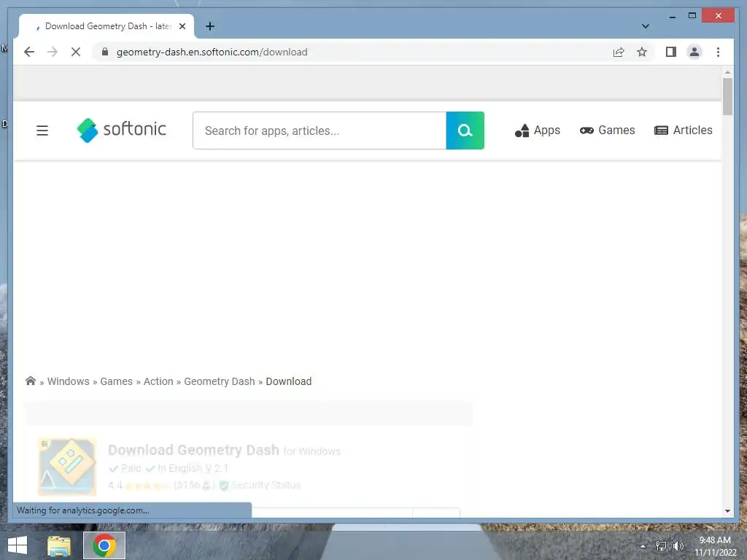Screen dimensions: 747x560
Task: Open the Games breadcrumb link
Action: (116, 381)
